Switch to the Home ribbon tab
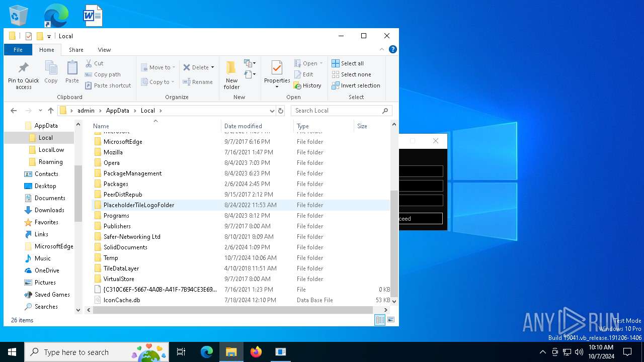The height and width of the screenshot is (362, 644). coord(47,50)
